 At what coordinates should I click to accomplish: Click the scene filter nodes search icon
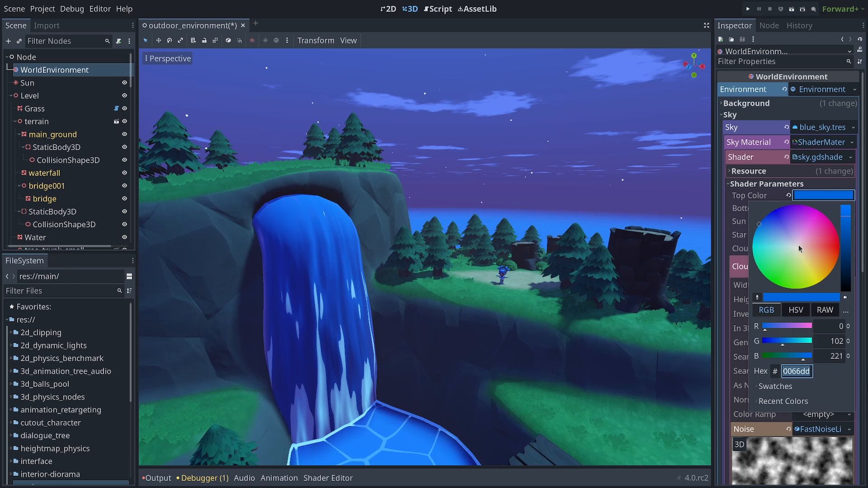(x=107, y=41)
